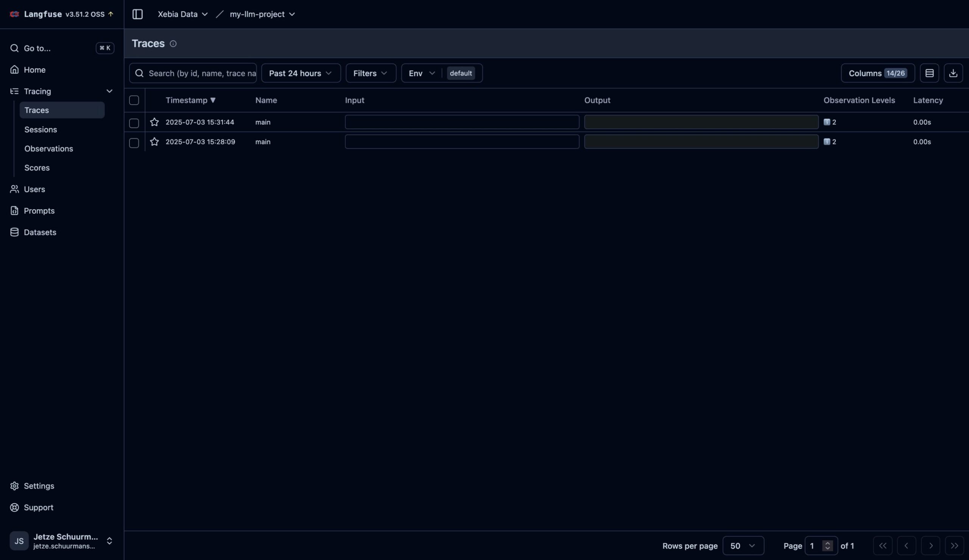Click the JS avatar
This screenshot has height=560, width=969.
coord(19,541)
